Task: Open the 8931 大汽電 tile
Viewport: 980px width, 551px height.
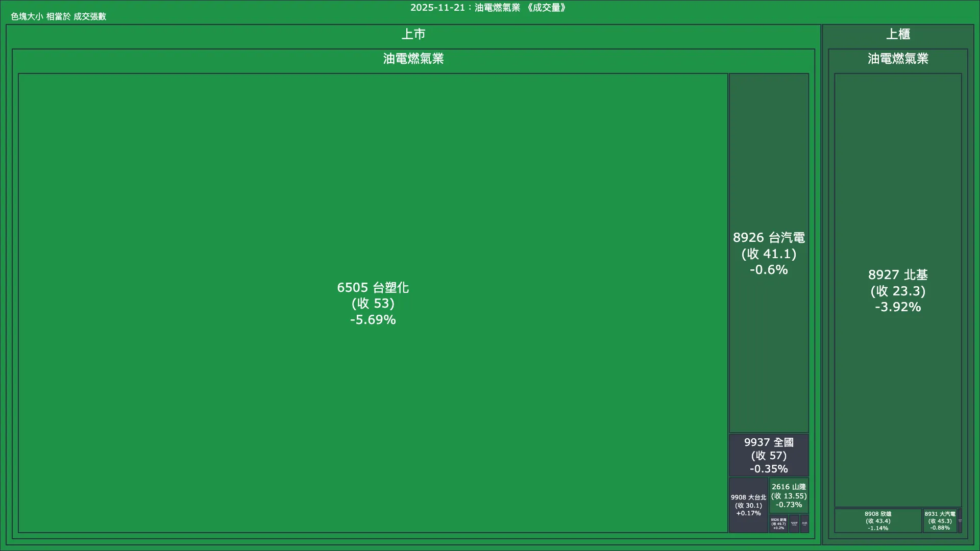Action: (x=940, y=521)
